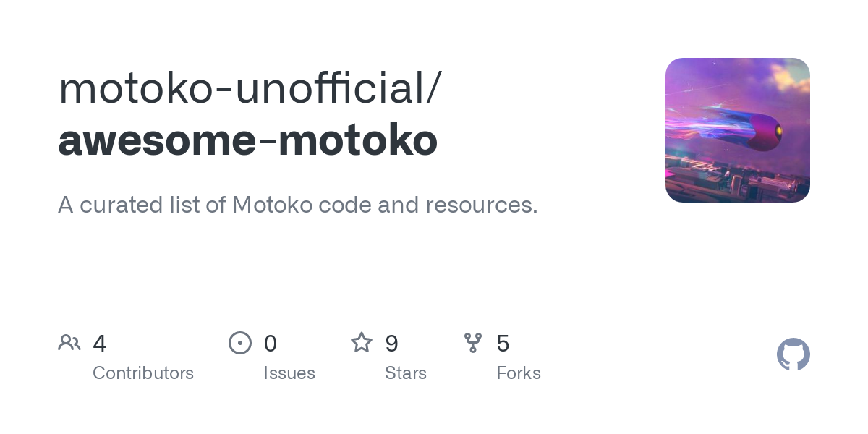Click the repository description text
The image size is (868, 434).
click(x=298, y=205)
